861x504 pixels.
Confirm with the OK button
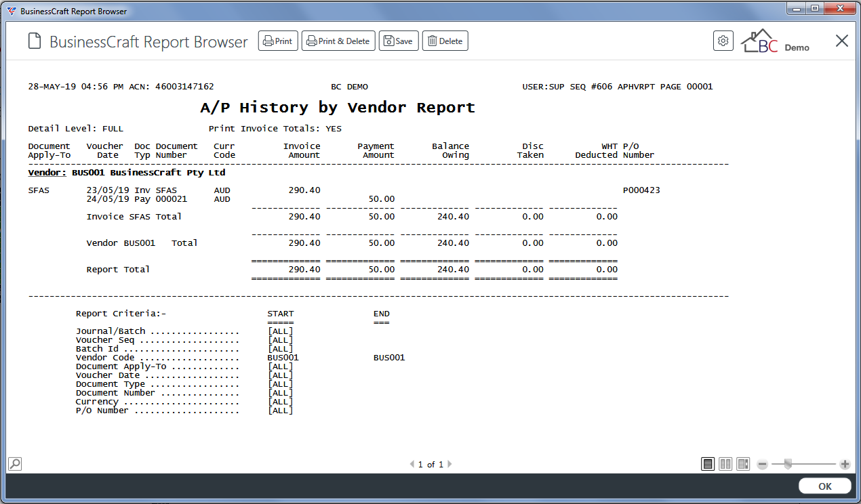click(824, 486)
